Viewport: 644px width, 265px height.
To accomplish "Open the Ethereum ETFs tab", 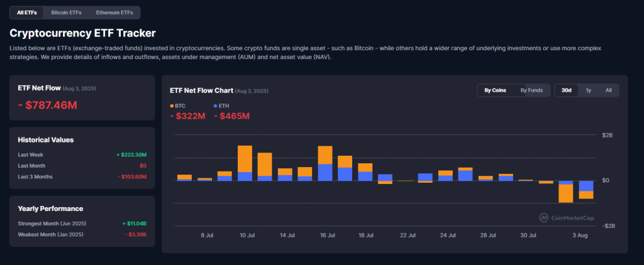I will (114, 13).
